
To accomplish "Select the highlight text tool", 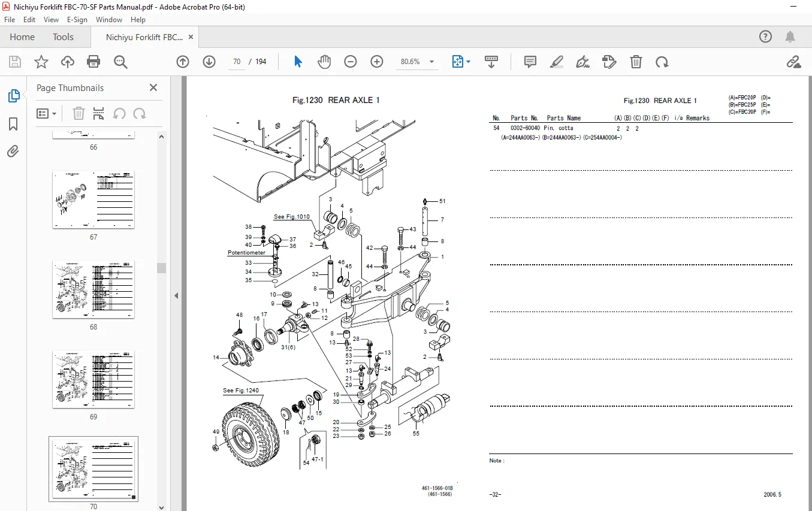I will click(557, 62).
